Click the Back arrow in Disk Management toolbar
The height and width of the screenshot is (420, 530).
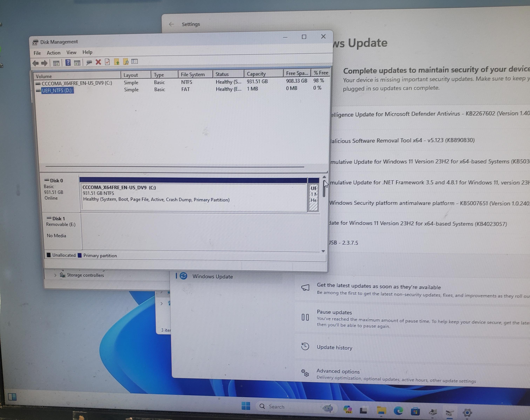(x=36, y=63)
